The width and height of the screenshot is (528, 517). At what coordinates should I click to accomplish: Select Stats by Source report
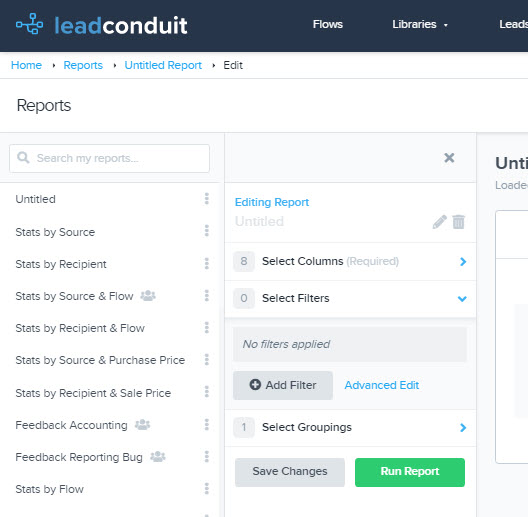pos(55,232)
